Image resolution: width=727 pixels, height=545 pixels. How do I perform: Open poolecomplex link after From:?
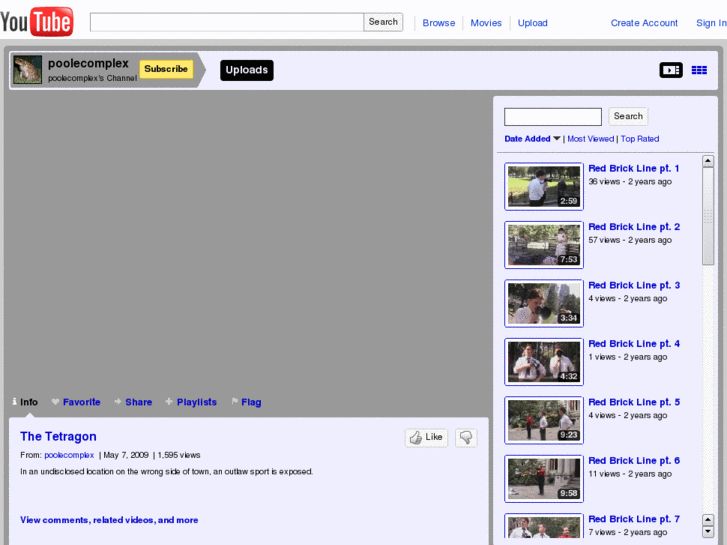(x=69, y=455)
